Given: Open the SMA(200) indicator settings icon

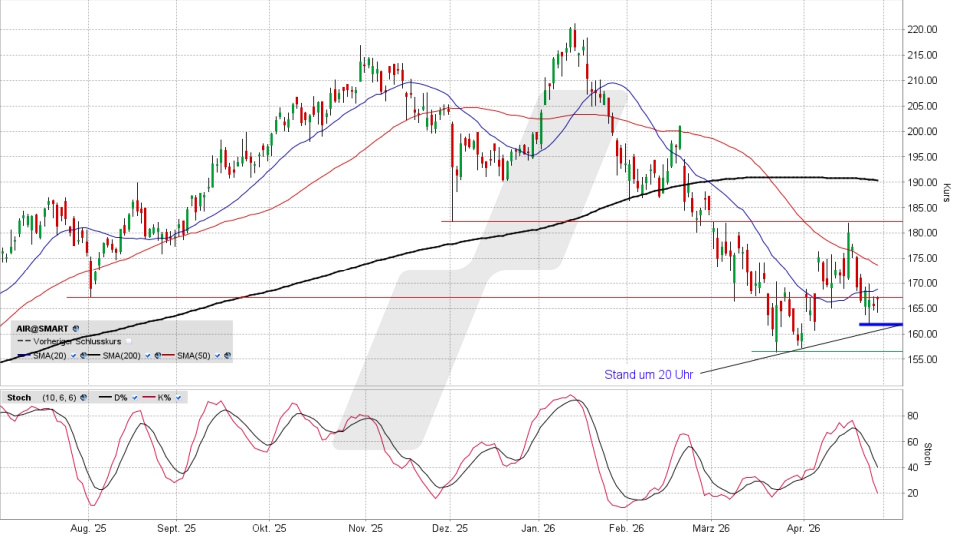Looking at the screenshot, I should (x=158, y=355).
